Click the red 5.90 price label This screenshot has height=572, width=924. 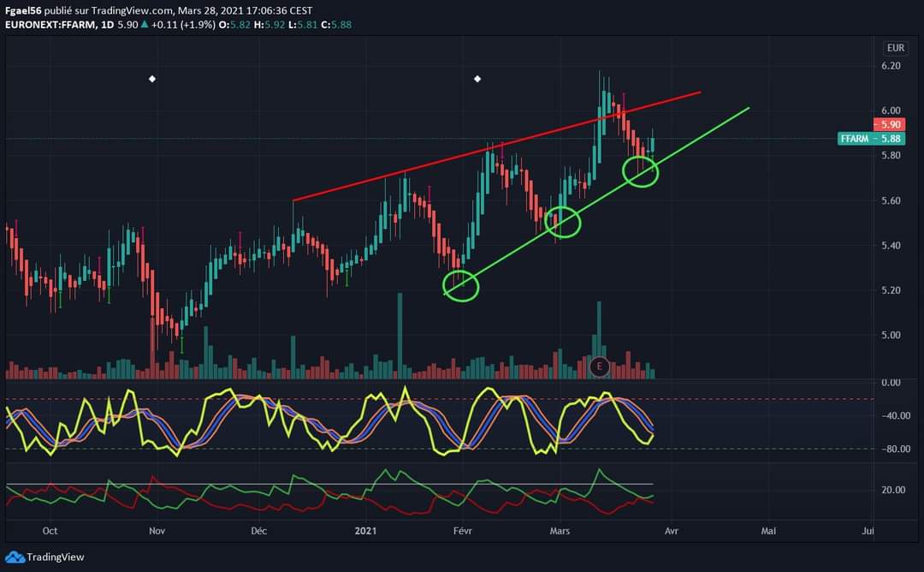coord(889,124)
